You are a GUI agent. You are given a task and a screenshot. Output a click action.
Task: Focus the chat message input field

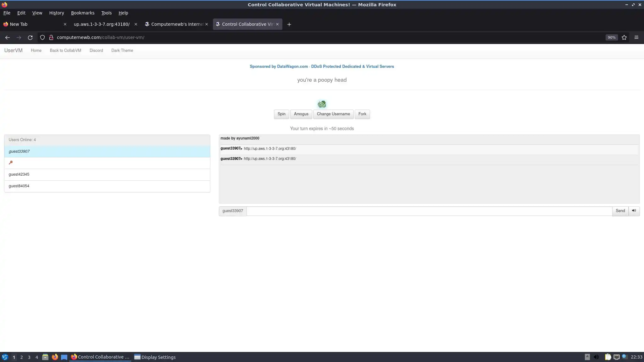[429, 211]
